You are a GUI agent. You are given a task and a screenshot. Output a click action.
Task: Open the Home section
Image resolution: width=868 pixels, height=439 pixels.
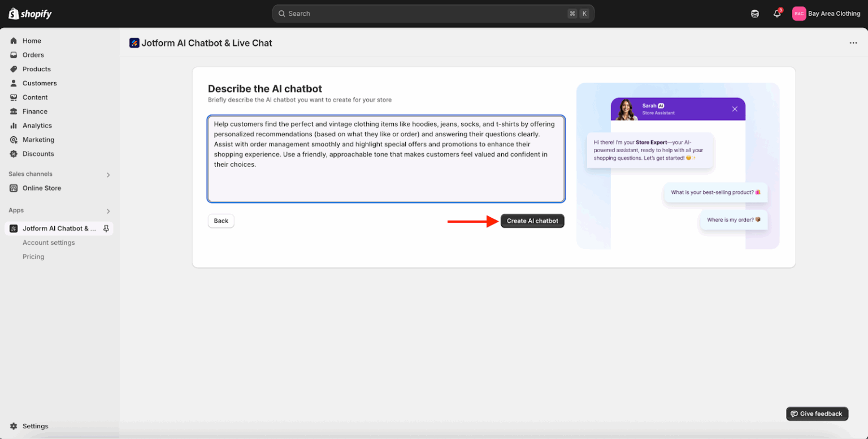click(x=32, y=40)
